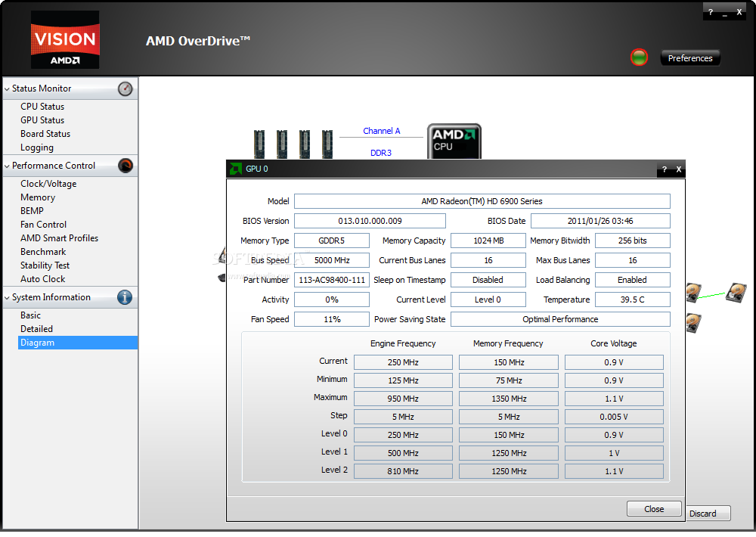Click Power Saving State Optimal Performance field

pyautogui.click(x=560, y=319)
